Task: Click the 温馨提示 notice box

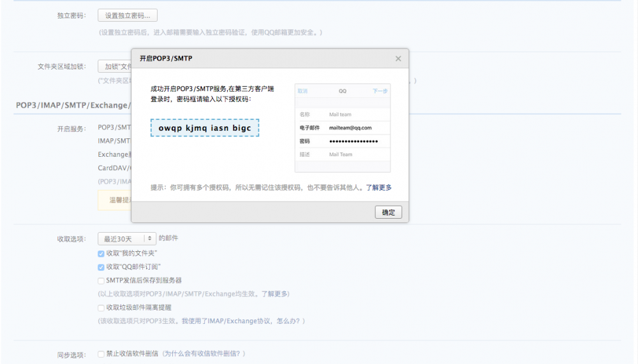Action: (115, 200)
